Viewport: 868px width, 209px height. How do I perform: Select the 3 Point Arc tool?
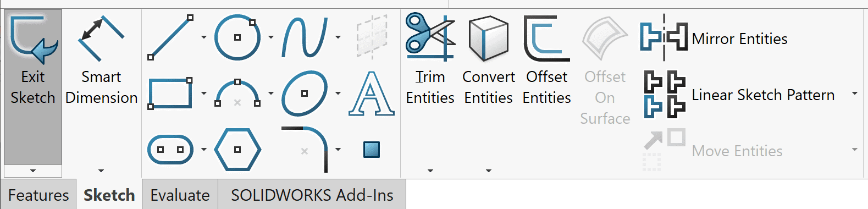coord(237,94)
